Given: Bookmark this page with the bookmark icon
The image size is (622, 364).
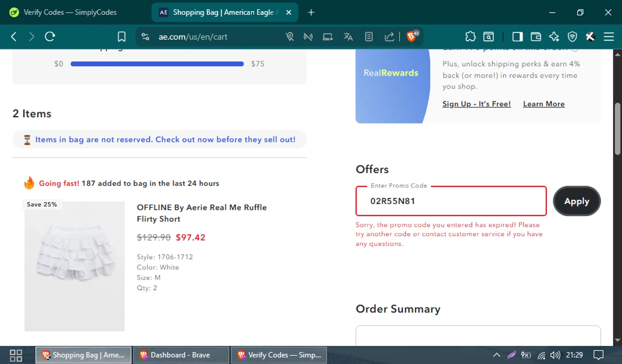Looking at the screenshot, I should click(x=121, y=37).
